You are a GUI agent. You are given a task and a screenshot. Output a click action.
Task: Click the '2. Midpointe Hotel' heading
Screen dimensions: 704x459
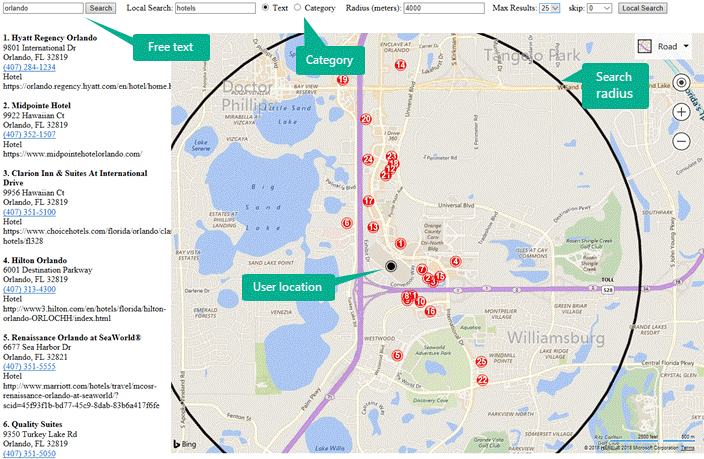pyautogui.click(x=37, y=106)
